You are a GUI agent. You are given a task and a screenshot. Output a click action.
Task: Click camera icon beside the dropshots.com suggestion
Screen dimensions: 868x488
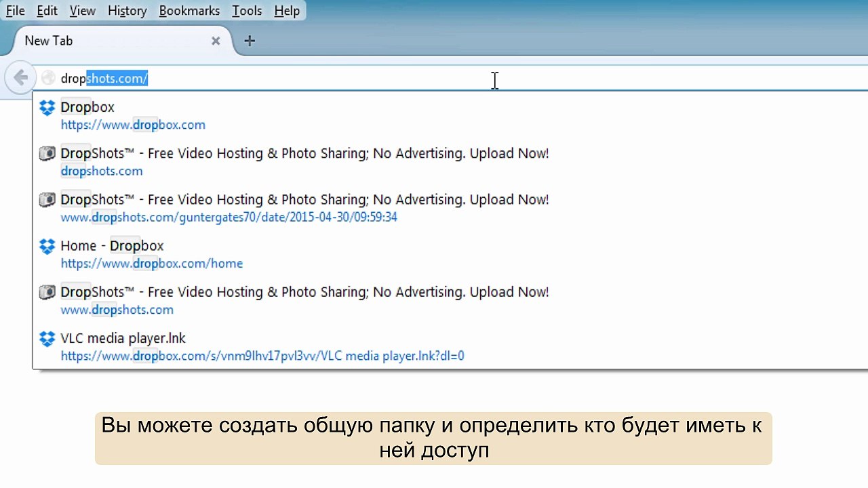(47, 154)
